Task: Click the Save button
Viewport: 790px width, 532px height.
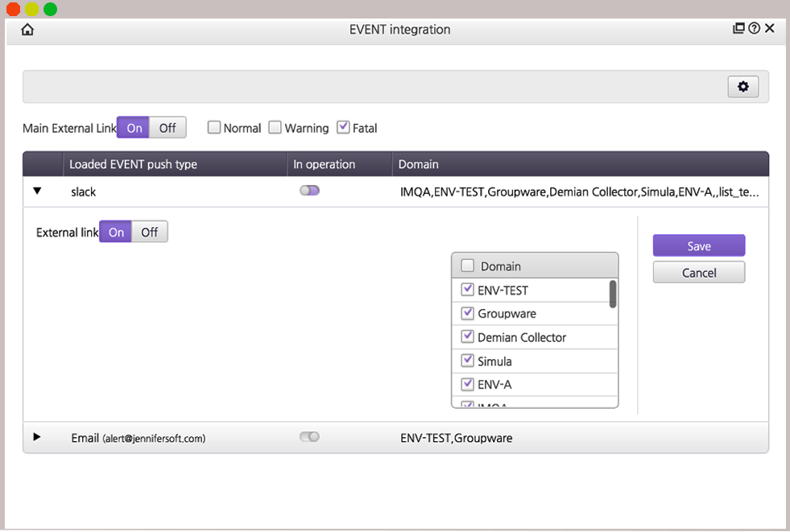Action: [x=698, y=246]
